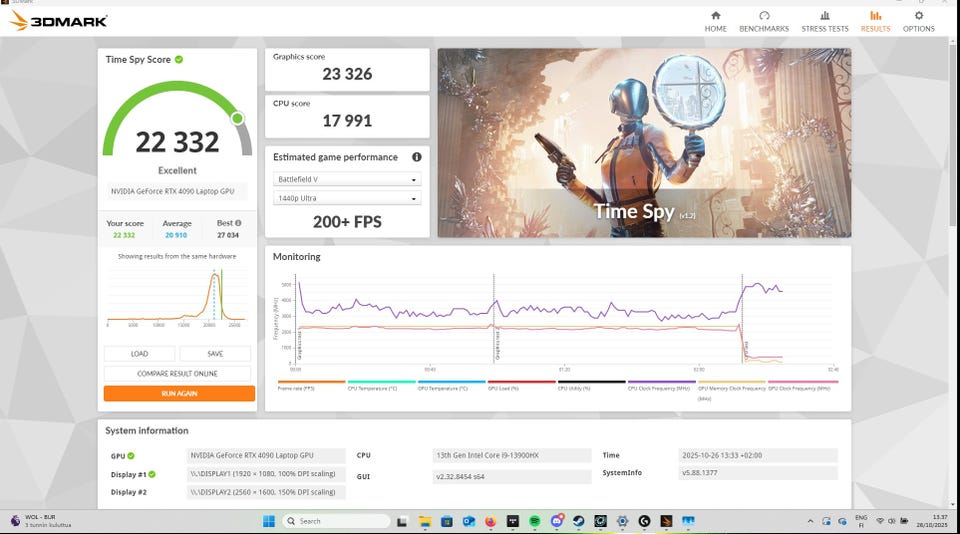Click the NVIDIA GeForce RTX 4090 field under score
The image size is (960, 534).
[177, 191]
